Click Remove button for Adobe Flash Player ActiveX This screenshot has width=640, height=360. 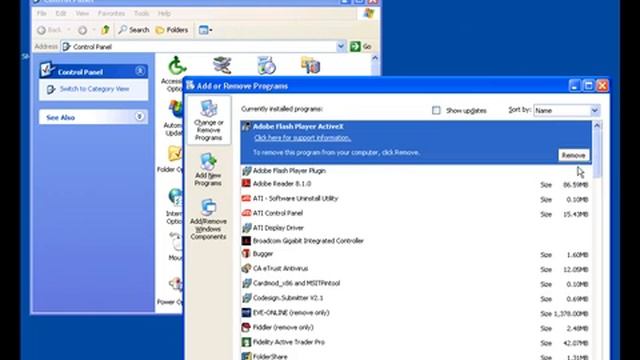[x=573, y=155]
